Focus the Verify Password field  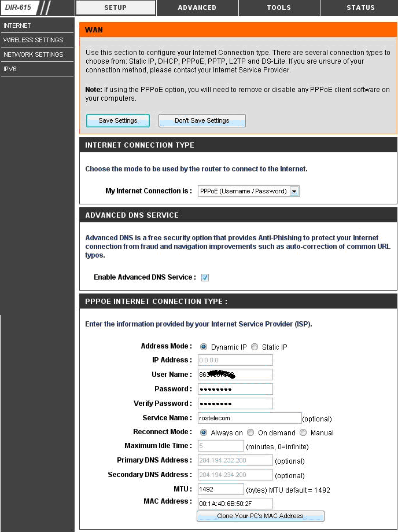pos(235,403)
